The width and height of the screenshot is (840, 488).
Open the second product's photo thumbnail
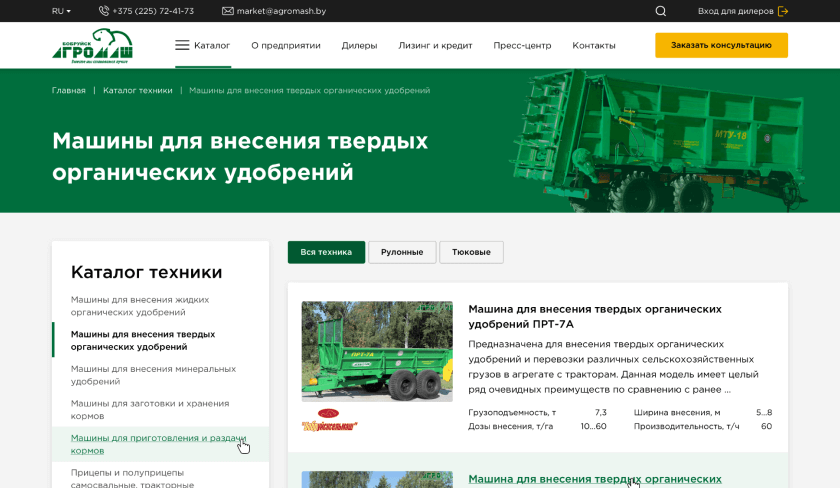[x=377, y=479]
